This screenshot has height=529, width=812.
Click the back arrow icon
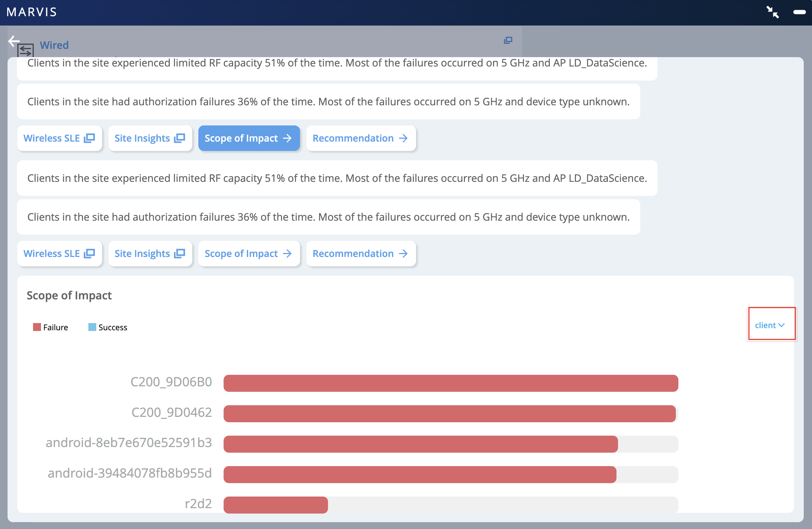click(14, 41)
